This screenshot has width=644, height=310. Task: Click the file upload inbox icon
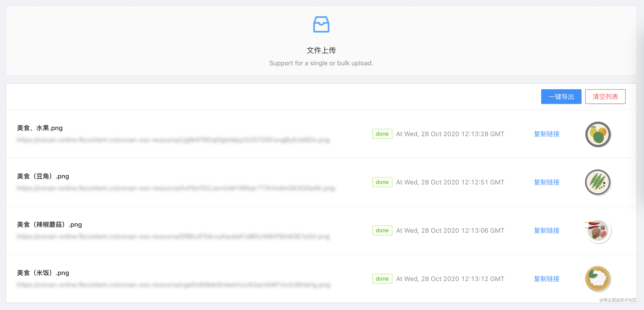[321, 25]
